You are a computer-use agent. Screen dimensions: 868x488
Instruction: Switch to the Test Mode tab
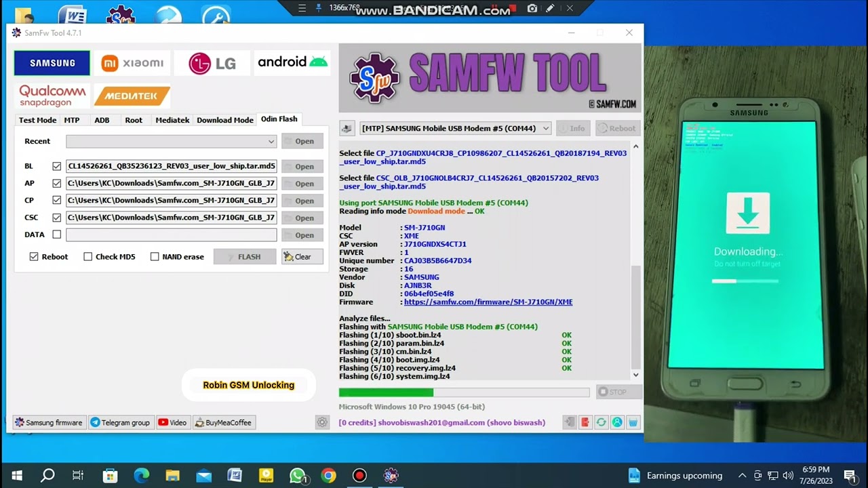tap(37, 120)
